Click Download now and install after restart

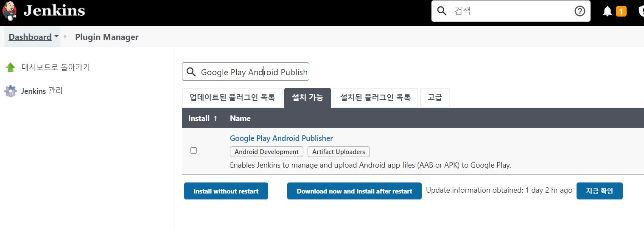[354, 191]
